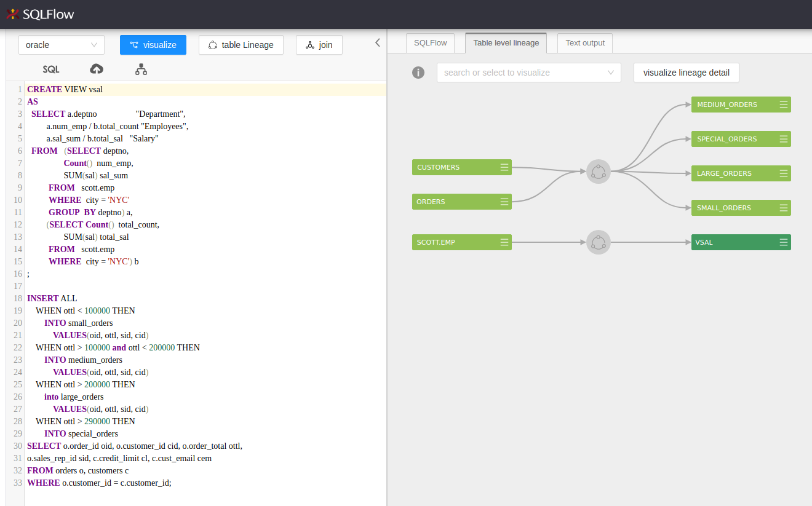
Task: Open menu icon on MEDIUM_ORDERS node
Action: pyautogui.click(x=784, y=105)
